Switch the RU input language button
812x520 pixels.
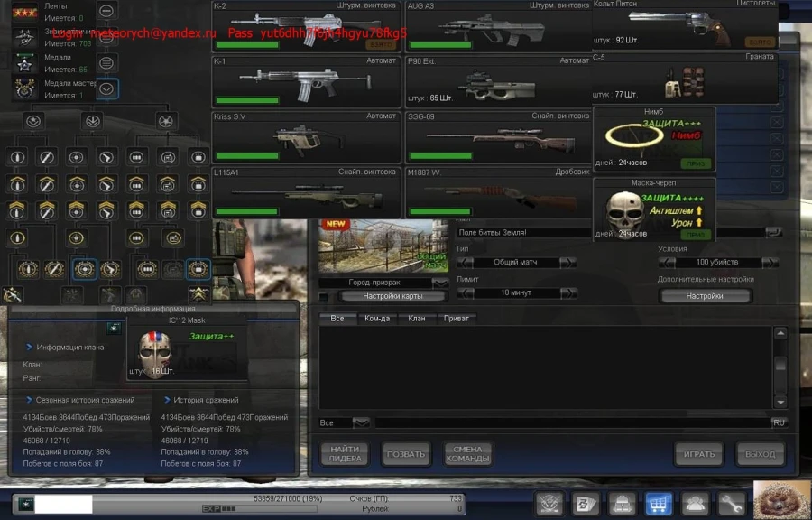[x=779, y=423]
